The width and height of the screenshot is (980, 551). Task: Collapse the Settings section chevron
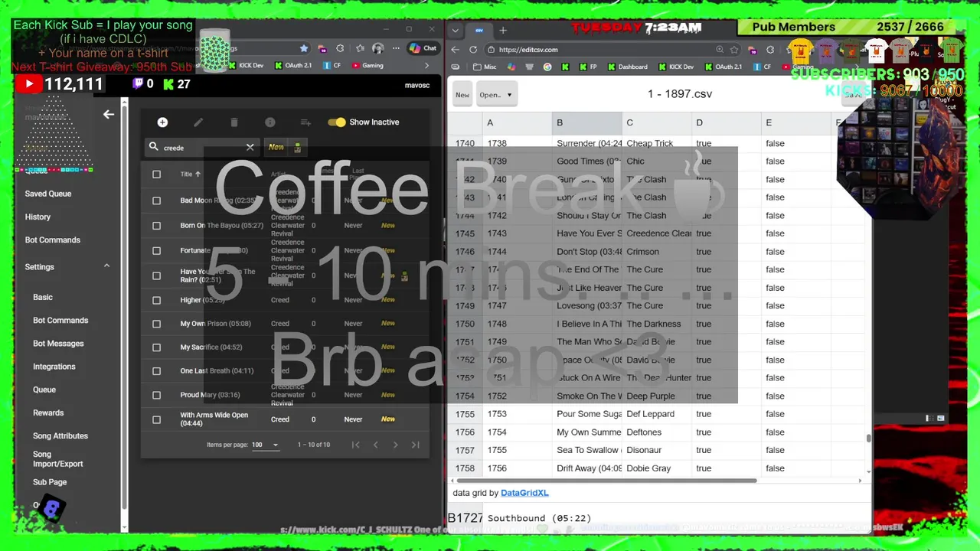tap(106, 266)
